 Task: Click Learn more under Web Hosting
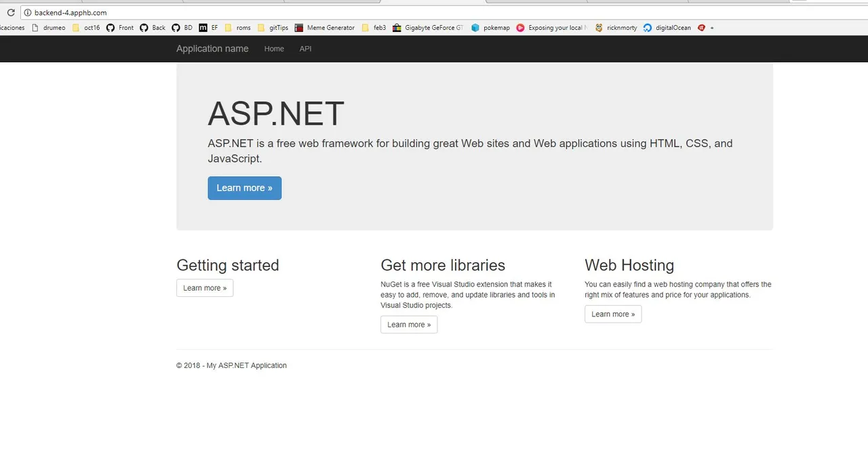(613, 314)
